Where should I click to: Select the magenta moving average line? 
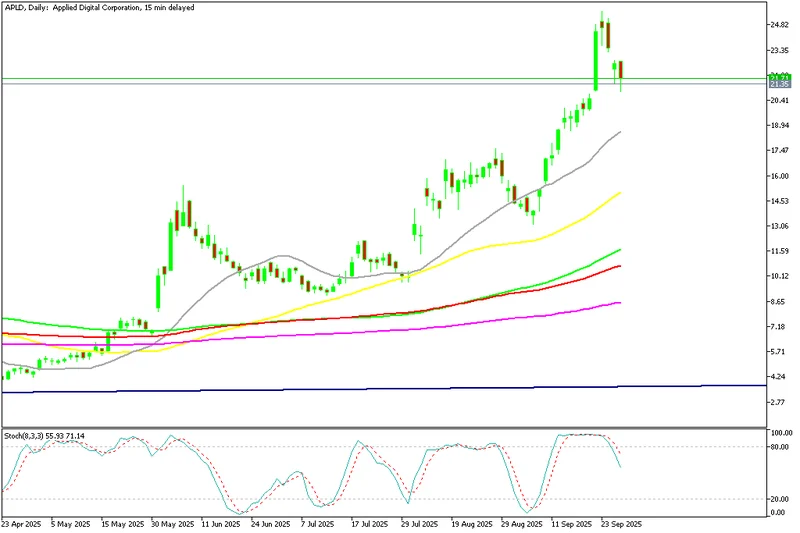point(500,323)
